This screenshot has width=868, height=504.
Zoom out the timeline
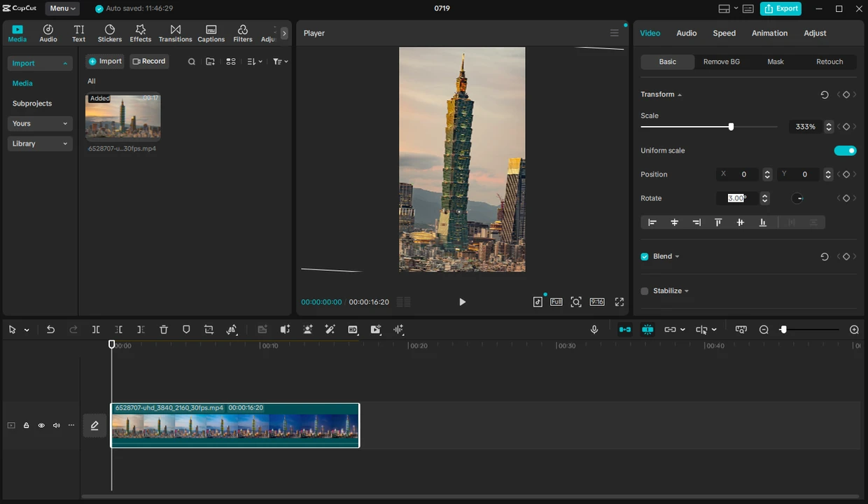(764, 330)
